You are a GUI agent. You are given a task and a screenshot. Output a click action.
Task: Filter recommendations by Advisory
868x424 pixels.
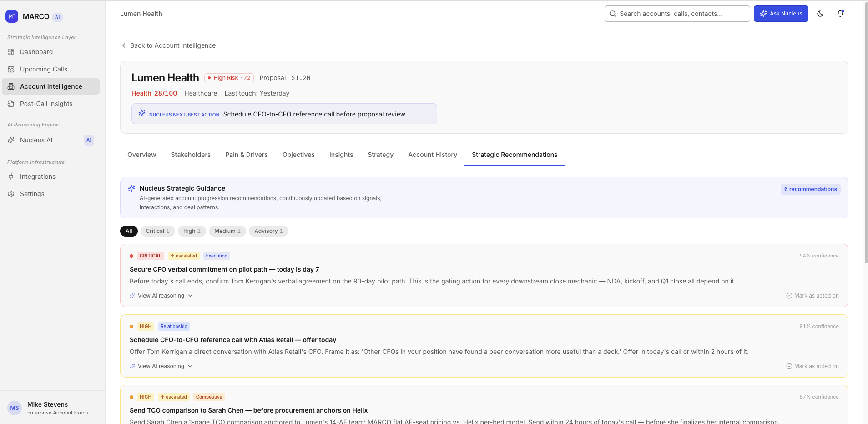(268, 231)
